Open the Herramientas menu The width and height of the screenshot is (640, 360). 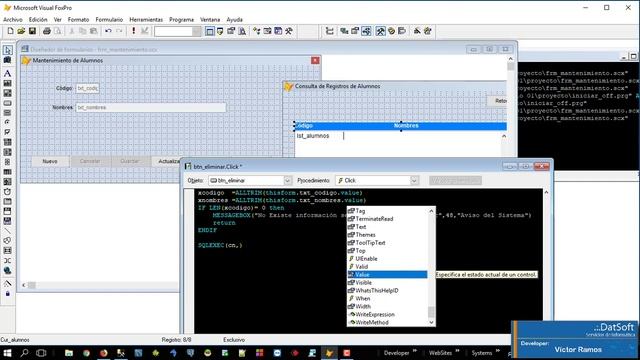pyautogui.click(x=146, y=20)
